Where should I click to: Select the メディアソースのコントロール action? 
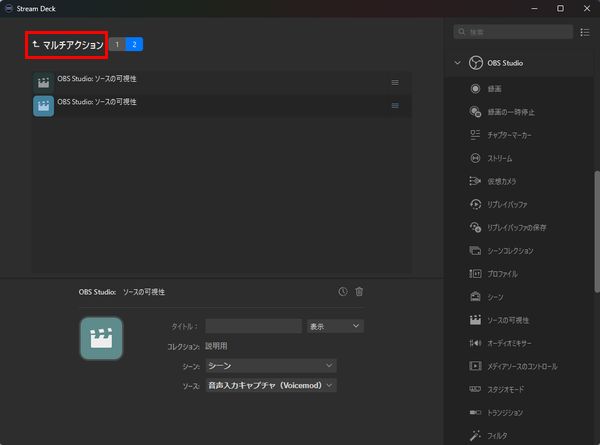pos(522,367)
